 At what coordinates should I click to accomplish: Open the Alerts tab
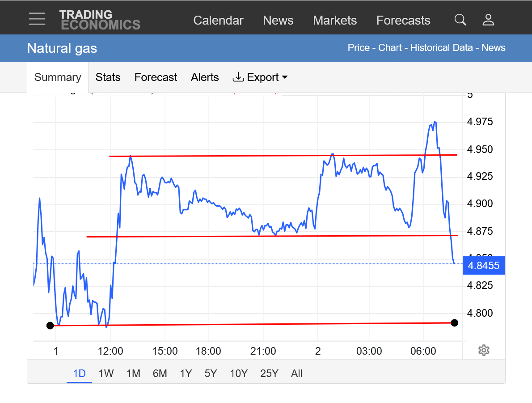tap(205, 77)
